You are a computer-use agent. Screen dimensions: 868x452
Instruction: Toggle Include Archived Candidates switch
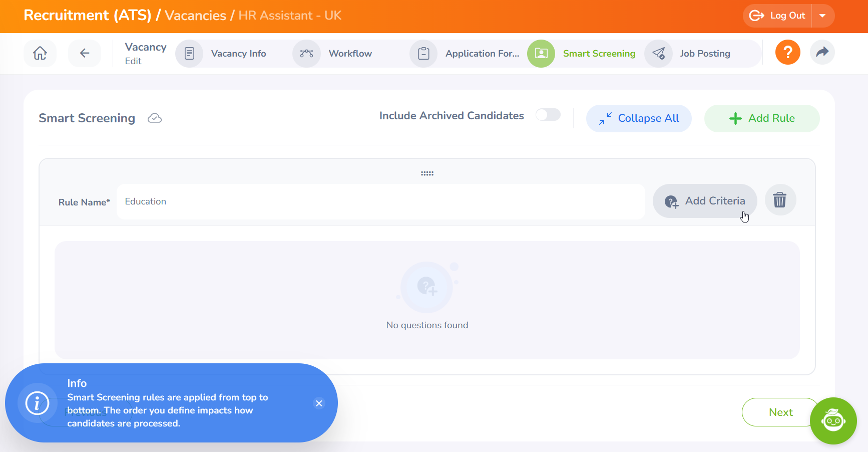548,115
